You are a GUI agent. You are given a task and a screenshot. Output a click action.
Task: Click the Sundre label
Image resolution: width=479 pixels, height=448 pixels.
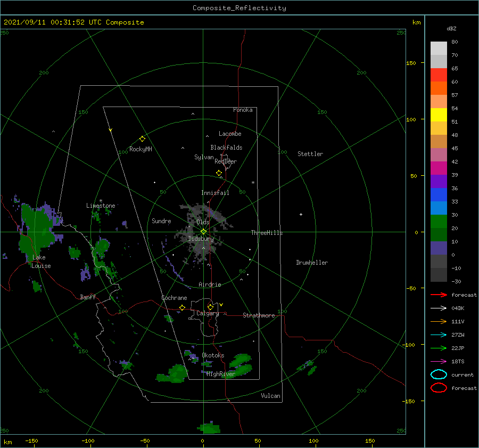tap(161, 221)
